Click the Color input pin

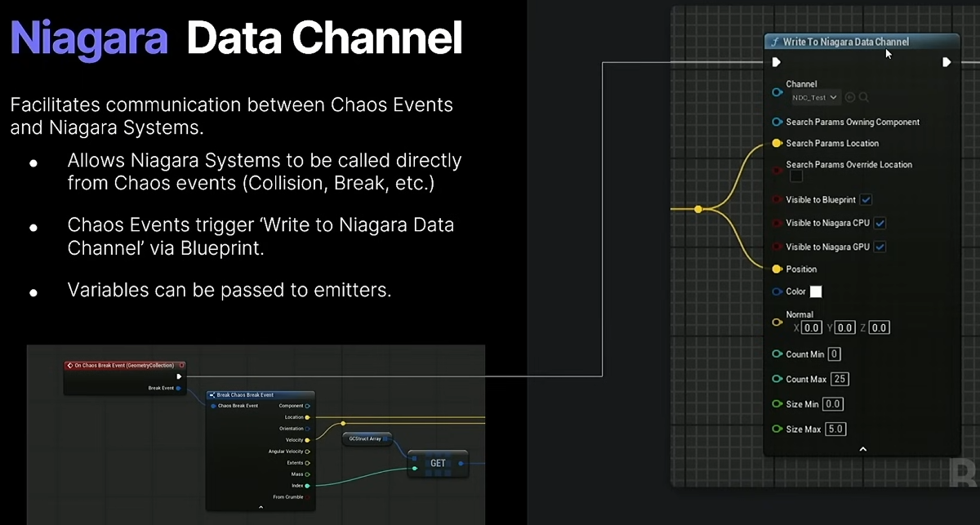click(x=777, y=291)
